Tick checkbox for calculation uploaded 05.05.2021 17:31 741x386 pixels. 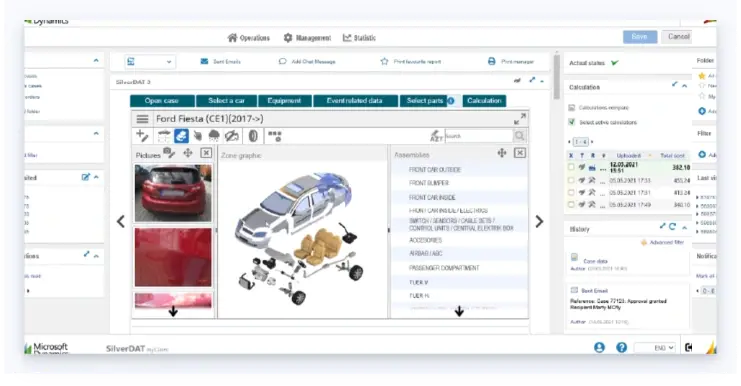click(x=571, y=192)
